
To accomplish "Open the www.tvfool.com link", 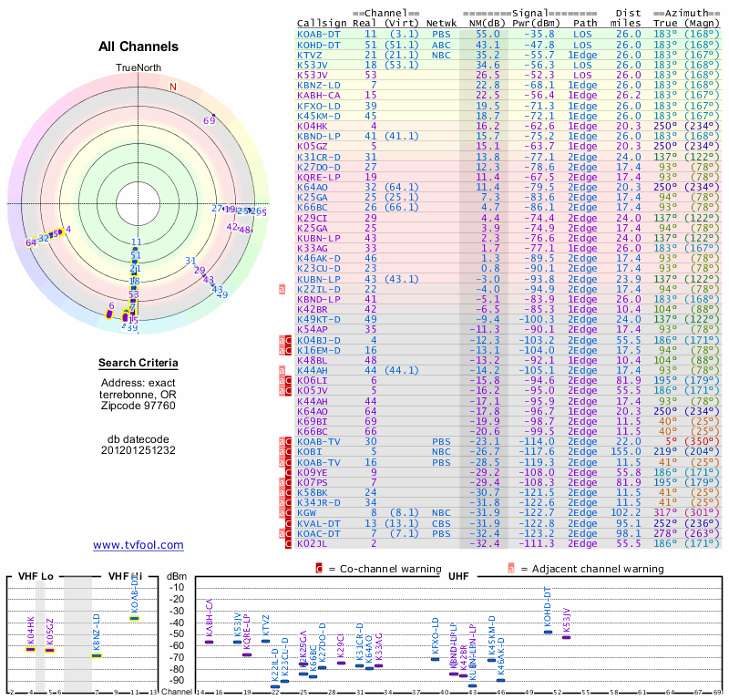I will [x=139, y=545].
